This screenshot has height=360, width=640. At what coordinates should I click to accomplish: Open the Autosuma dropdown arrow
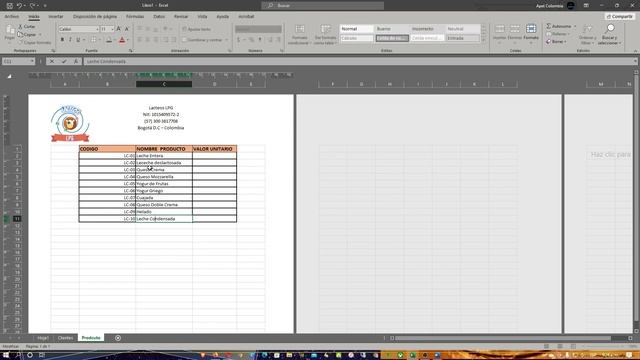click(x=575, y=26)
